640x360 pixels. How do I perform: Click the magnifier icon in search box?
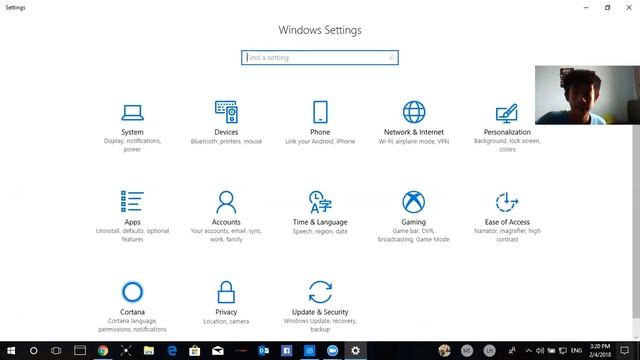click(391, 58)
